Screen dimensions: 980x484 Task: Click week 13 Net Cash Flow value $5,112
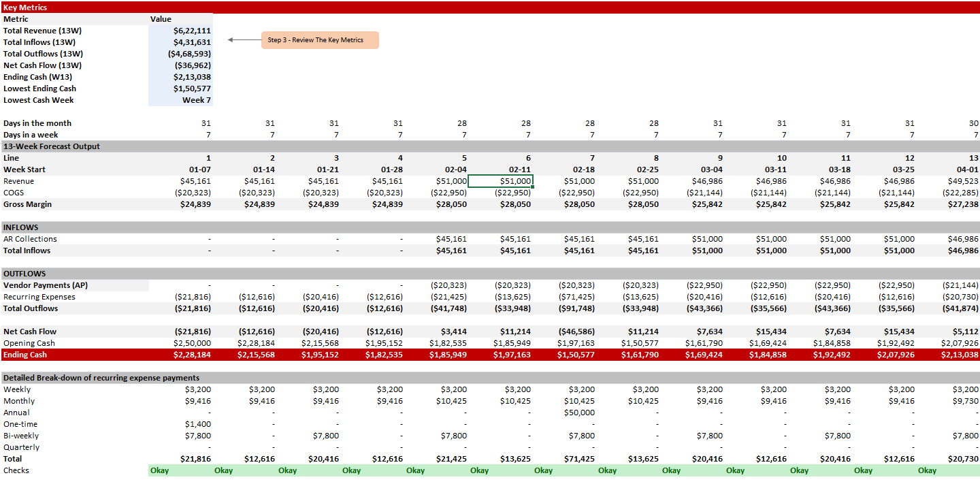tap(966, 332)
